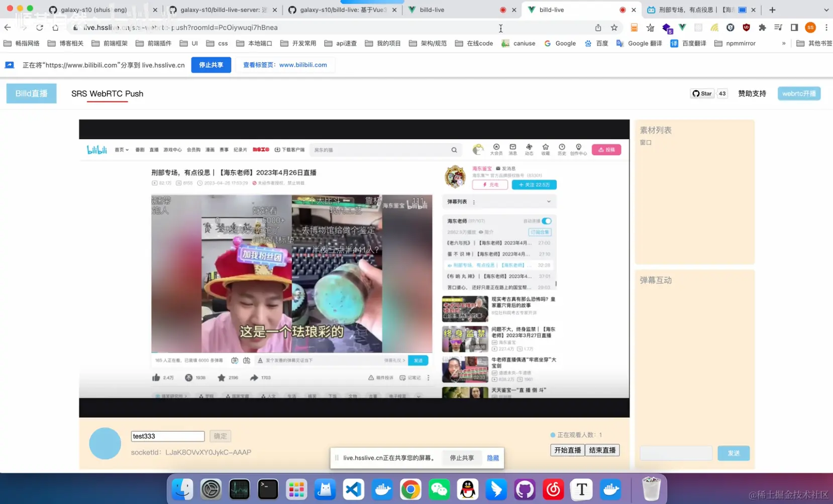Open the 赞助支持 link

pyautogui.click(x=752, y=93)
